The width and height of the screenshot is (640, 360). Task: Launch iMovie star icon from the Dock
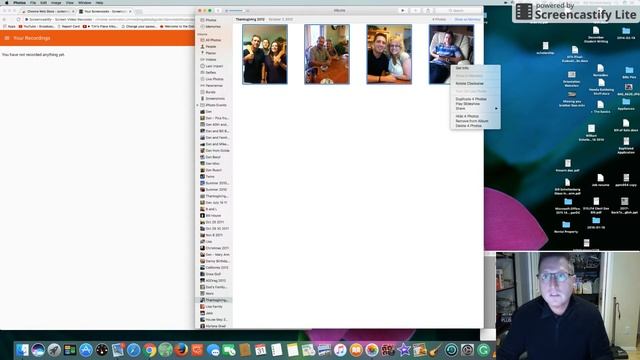click(x=403, y=350)
